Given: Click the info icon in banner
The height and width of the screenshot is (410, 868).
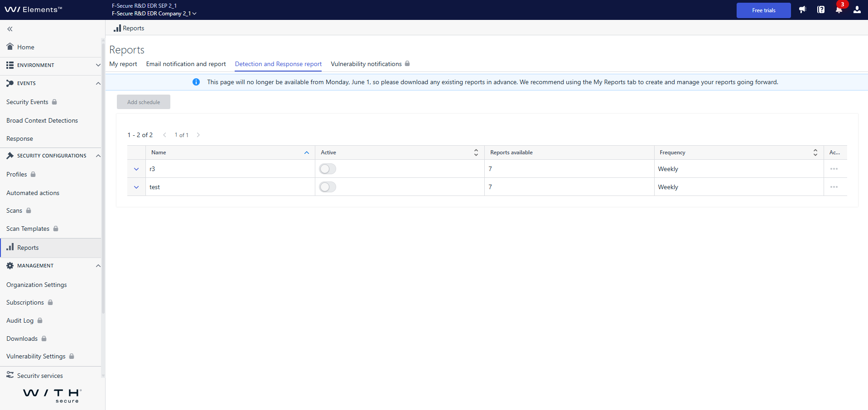Looking at the screenshot, I should [196, 82].
